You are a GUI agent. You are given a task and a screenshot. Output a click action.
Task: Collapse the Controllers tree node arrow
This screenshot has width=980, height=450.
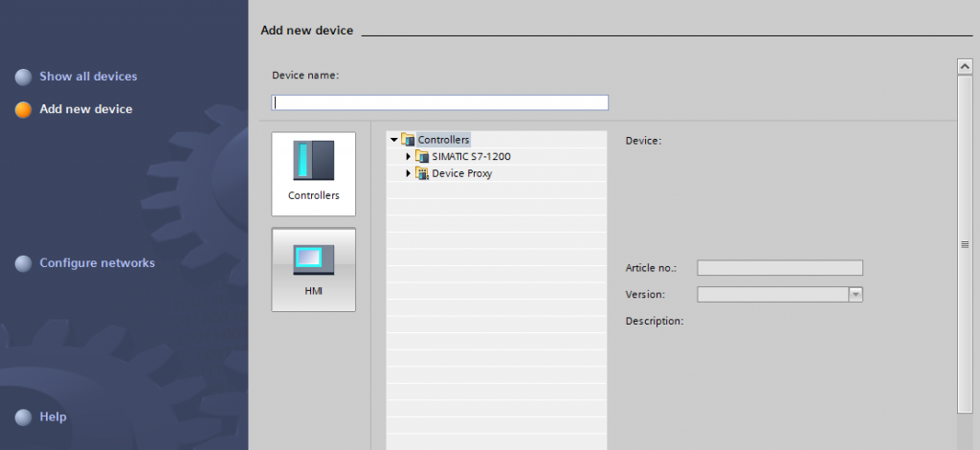pyautogui.click(x=393, y=140)
